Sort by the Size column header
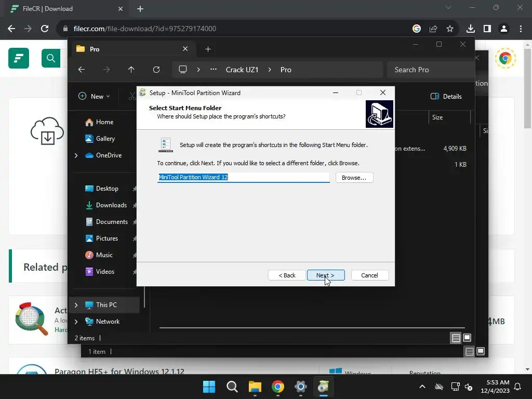Viewport: 532px width, 399px height. 449,117
